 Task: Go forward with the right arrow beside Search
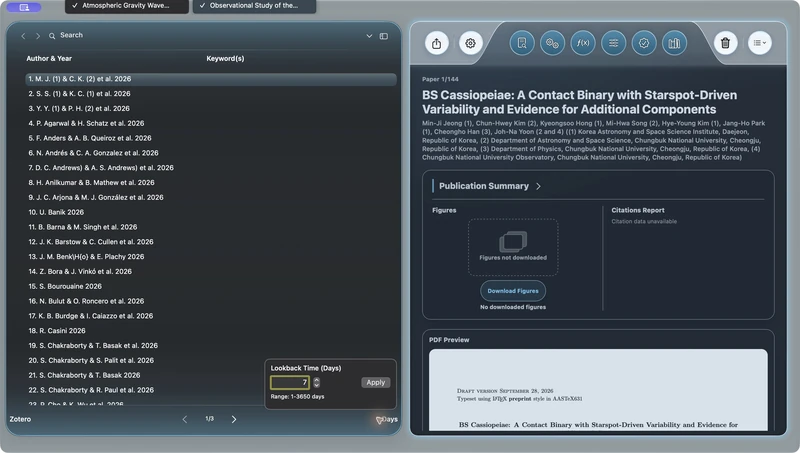37,36
